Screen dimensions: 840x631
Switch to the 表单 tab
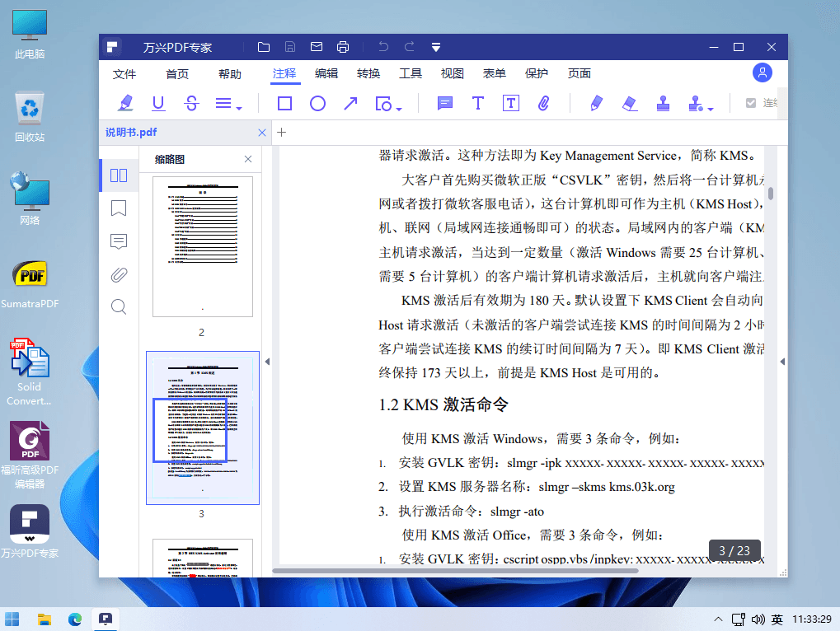tap(495, 73)
